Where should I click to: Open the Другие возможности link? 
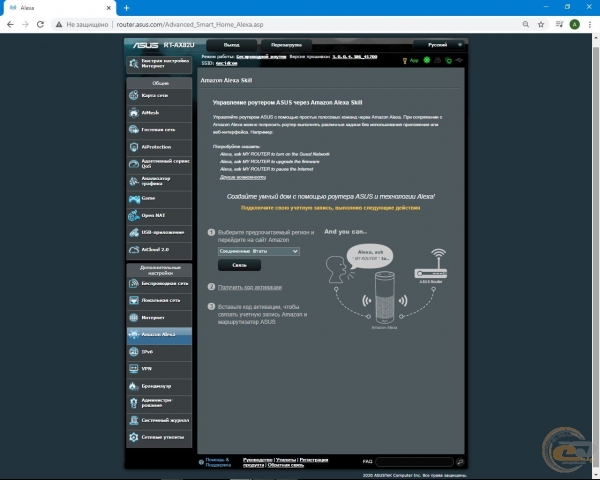(x=243, y=177)
